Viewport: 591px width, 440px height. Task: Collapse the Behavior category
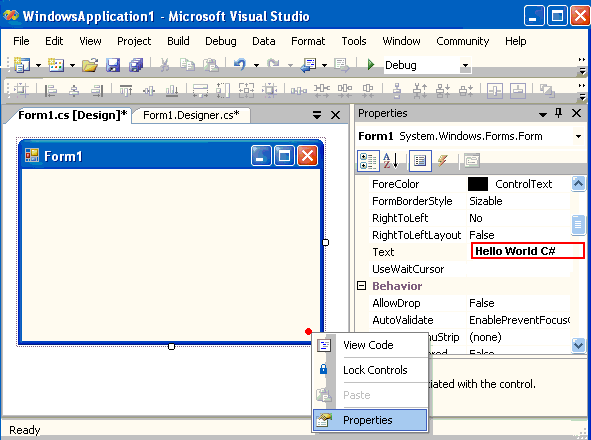coord(361,286)
